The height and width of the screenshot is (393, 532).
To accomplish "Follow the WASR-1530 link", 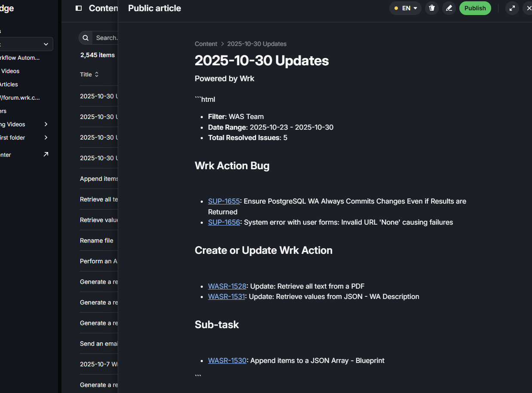I will click(227, 360).
